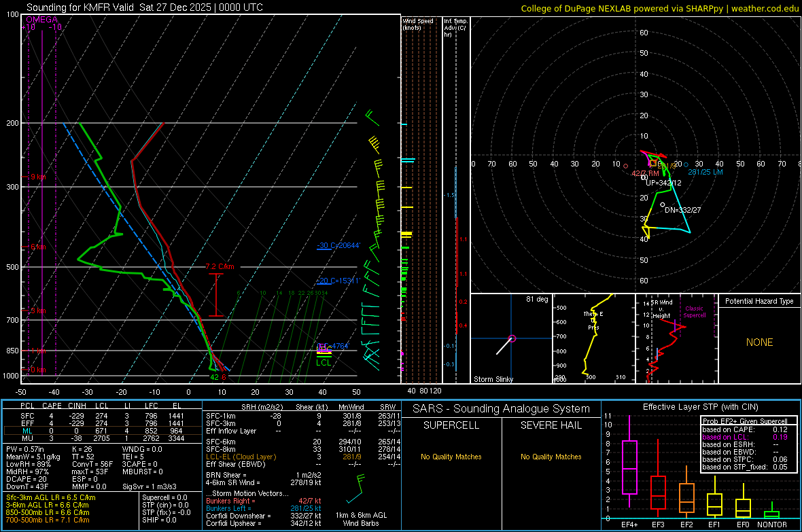Click the 'SFC-1km' shear row

[x=303, y=416]
